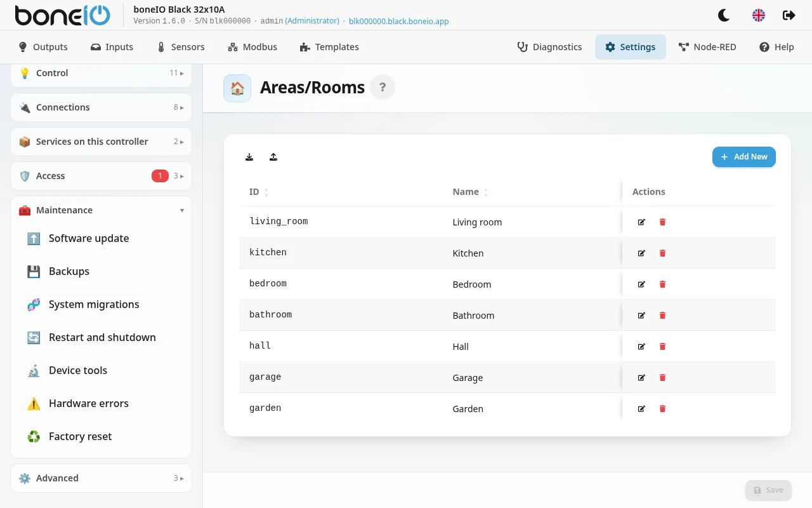This screenshot has width=812, height=508.
Task: Delete the Kitchen row
Action: point(662,253)
